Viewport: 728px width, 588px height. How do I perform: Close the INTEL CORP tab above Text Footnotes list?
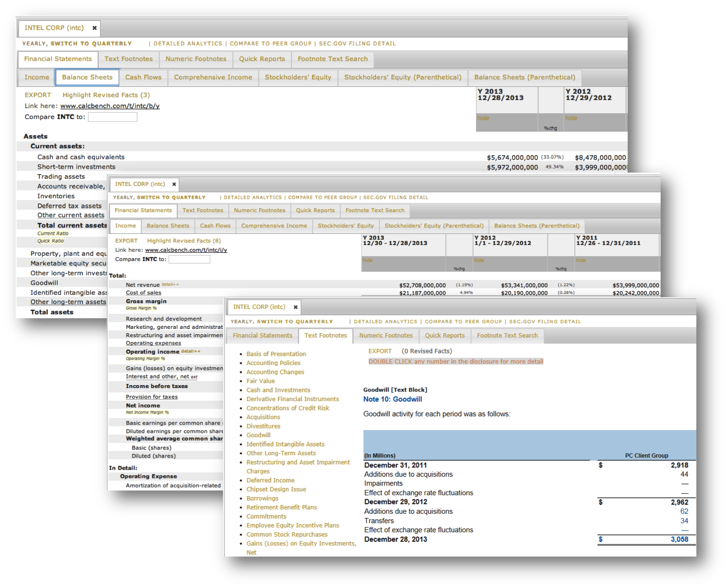point(295,307)
